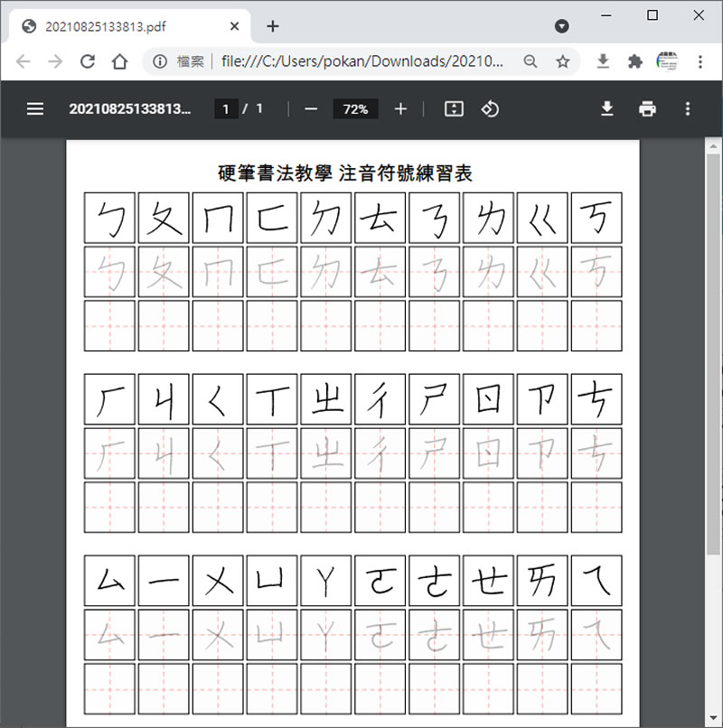Open the browser home page
The height and width of the screenshot is (728, 723).
[x=120, y=61]
